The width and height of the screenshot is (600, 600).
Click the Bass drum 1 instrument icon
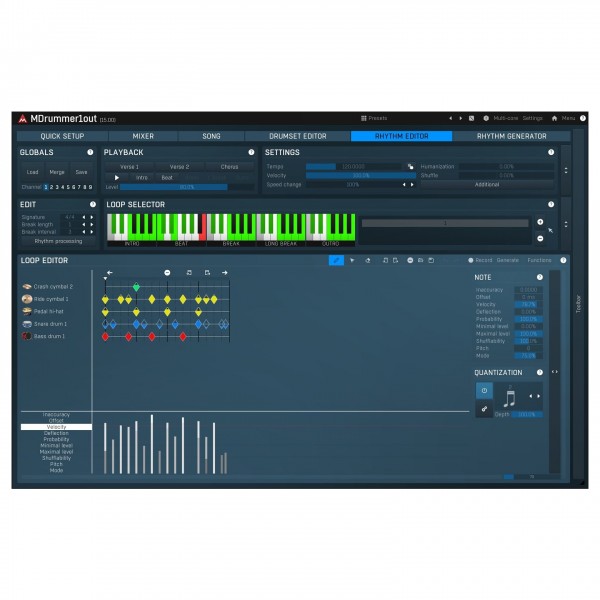click(27, 336)
